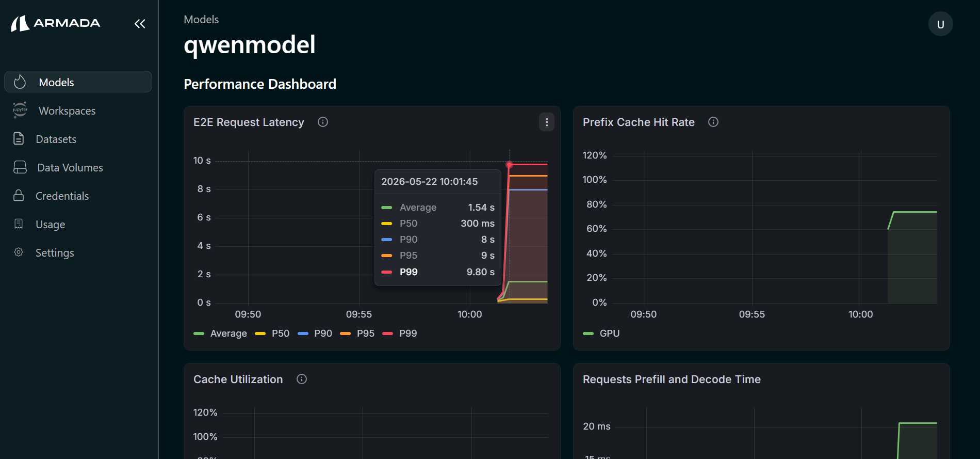Viewport: 980px width, 459px height.
Task: Toggle P90 series in latency legend
Action: [x=315, y=333]
